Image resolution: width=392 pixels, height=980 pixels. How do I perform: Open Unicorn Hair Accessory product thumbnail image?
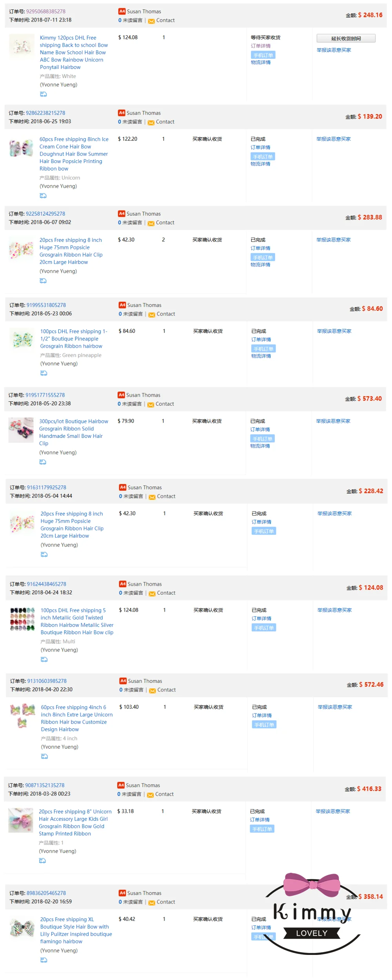click(x=21, y=820)
